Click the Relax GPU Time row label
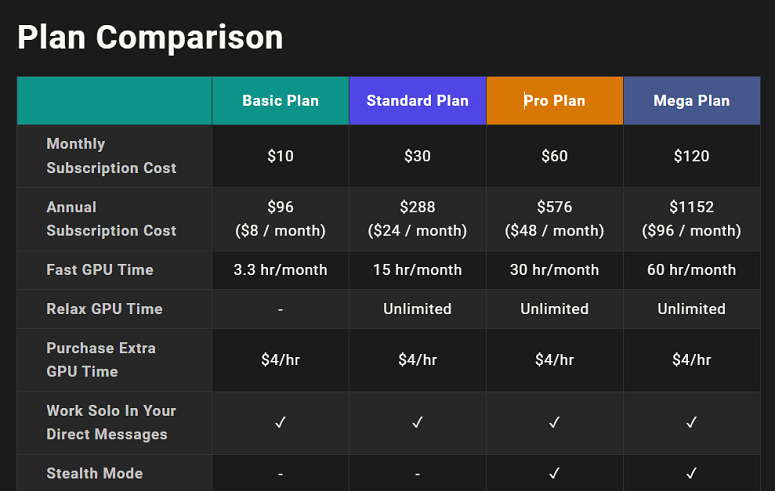This screenshot has width=775, height=491. click(104, 309)
